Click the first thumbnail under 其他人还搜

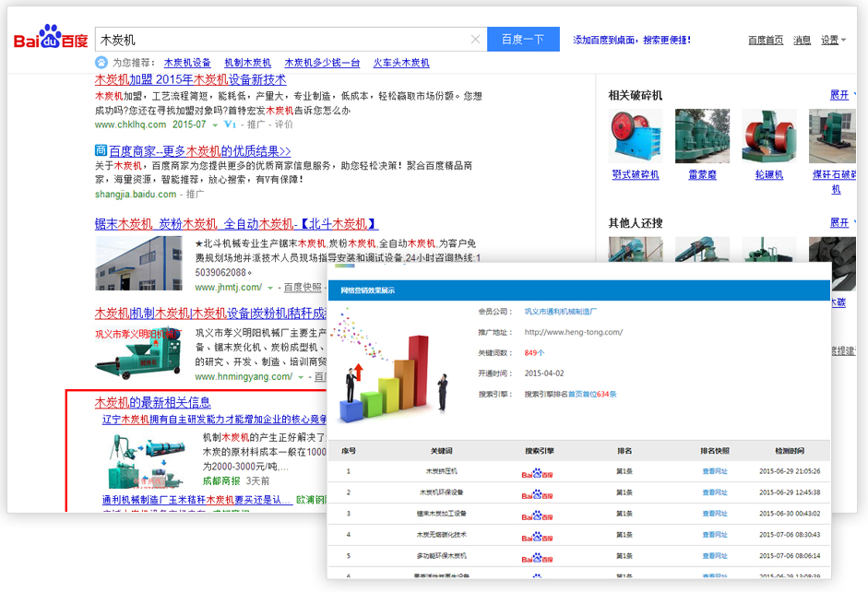(x=636, y=250)
